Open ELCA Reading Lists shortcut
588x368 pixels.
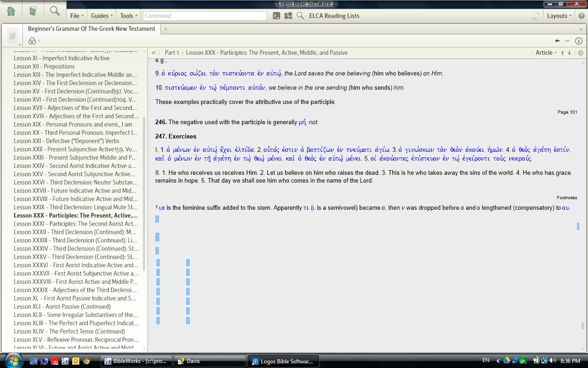click(334, 16)
